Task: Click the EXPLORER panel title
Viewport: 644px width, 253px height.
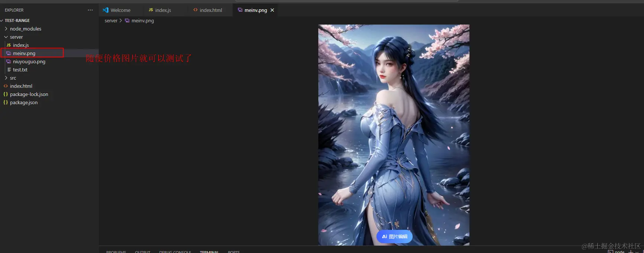Action: (14, 10)
